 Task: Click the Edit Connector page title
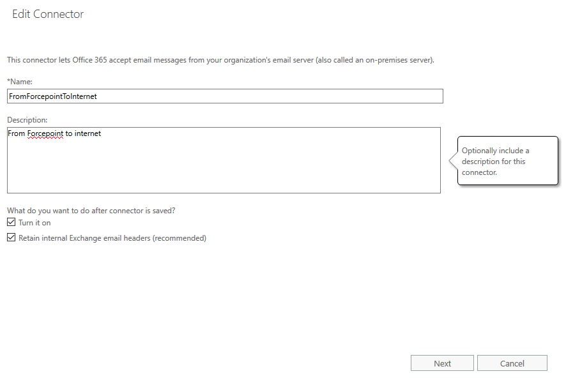[48, 14]
